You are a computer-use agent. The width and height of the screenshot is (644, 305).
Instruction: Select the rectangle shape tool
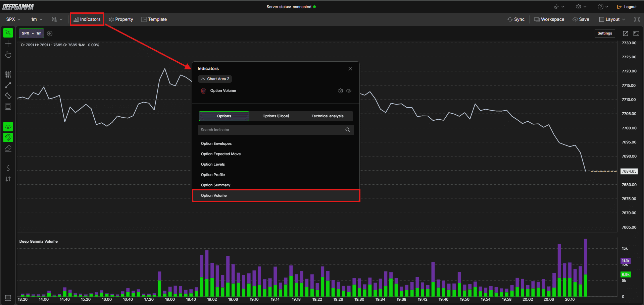pyautogui.click(x=8, y=107)
